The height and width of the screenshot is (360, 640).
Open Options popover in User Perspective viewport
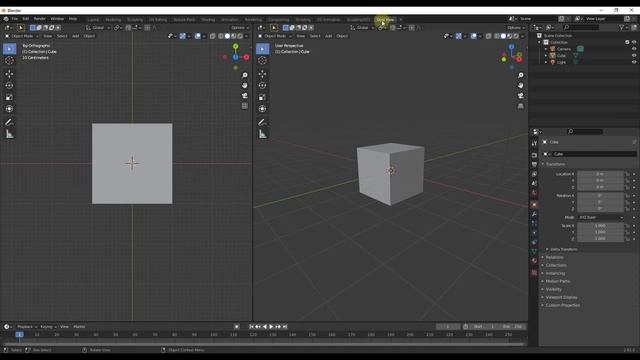pyautogui.click(x=516, y=28)
